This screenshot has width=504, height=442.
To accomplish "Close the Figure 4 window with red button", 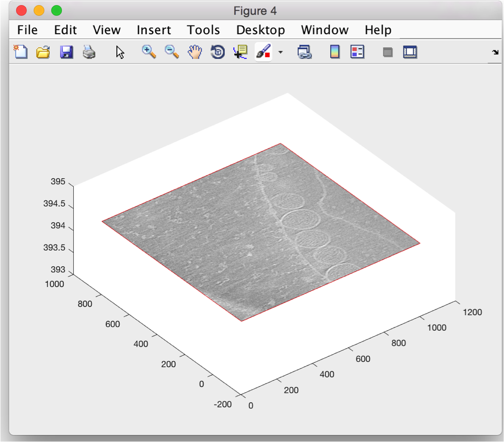I will (x=21, y=10).
